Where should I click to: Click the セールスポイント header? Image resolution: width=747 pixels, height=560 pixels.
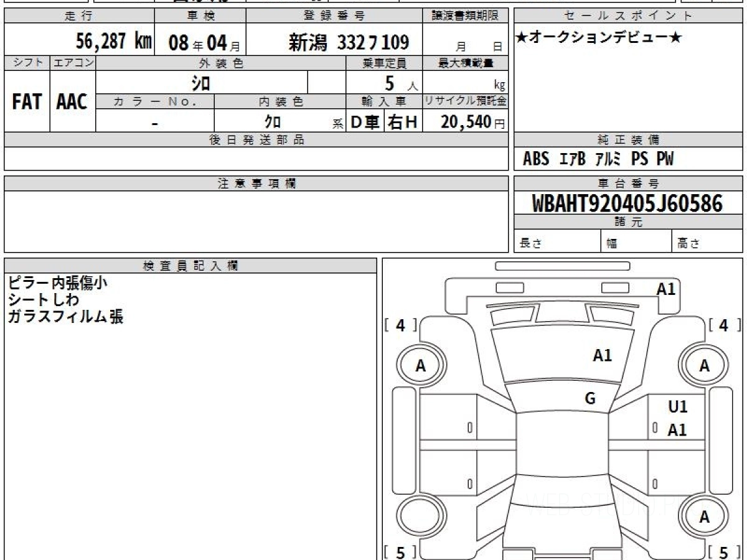628,16
